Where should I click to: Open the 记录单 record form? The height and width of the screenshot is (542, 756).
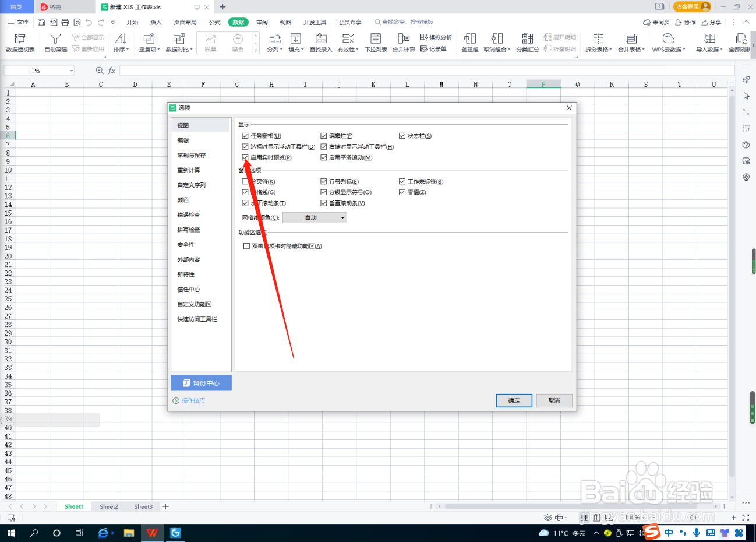(x=433, y=49)
